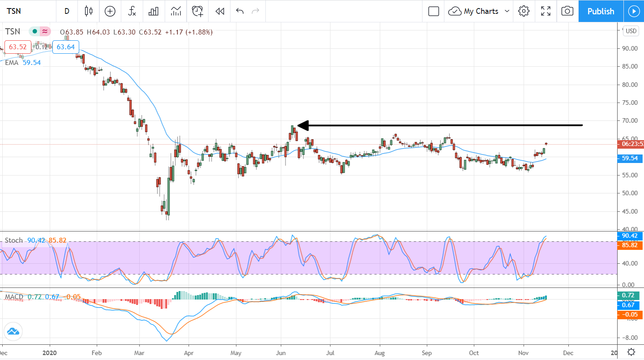The image size is (644, 360).
Task: Open chart settings gear in the top toolbar
Action: [x=524, y=11]
